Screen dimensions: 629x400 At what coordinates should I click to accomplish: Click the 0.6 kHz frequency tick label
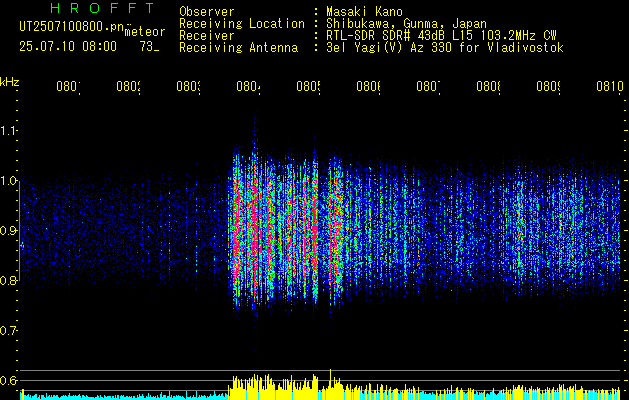pos(8,380)
